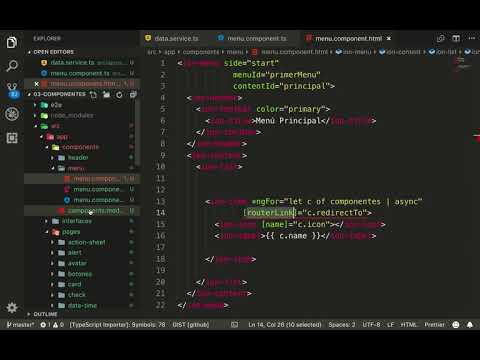Image resolution: width=480 pixels, height=360 pixels.
Task: Open the Explorer view in activity bar
Action: (12, 42)
